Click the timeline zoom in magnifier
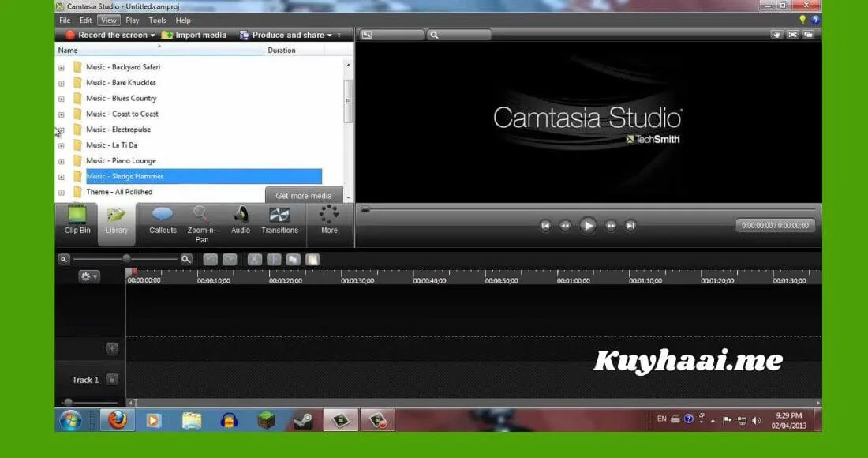Screen dimensions: 868x458 (x=186, y=259)
